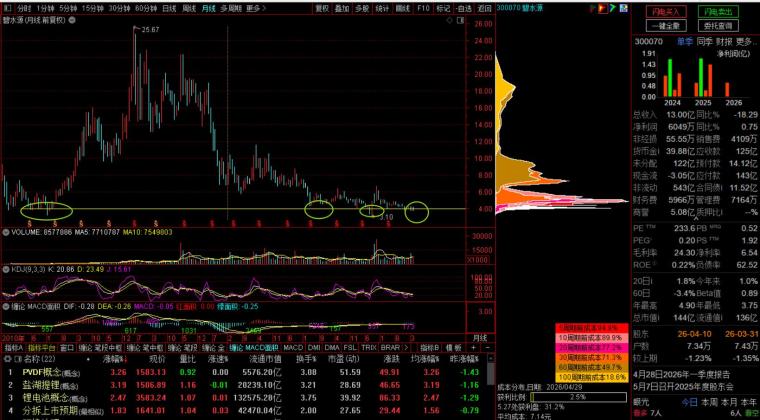
Task: Click the 画线 drawing tools button
Action: pos(402,8)
